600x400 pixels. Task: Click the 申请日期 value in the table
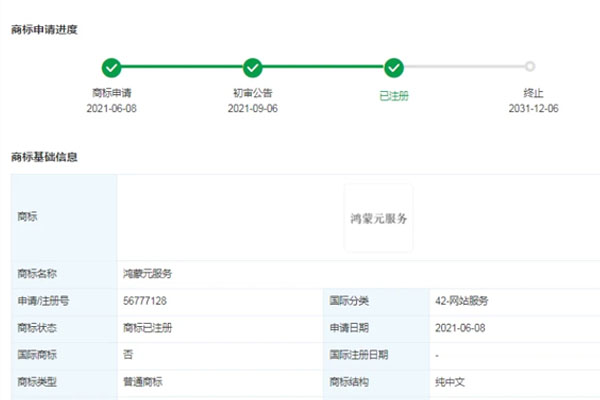coord(461,327)
